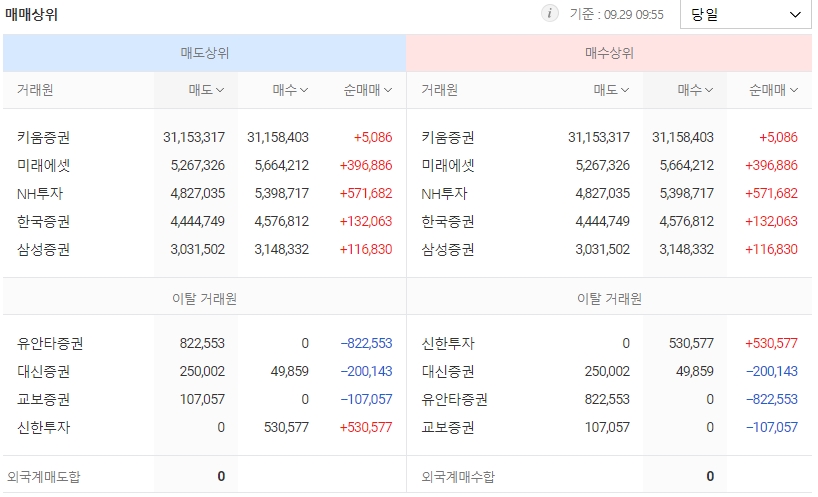Select 키움증권 row in 매도상위 table
This screenshot has height=497, width=818.
pos(204,137)
